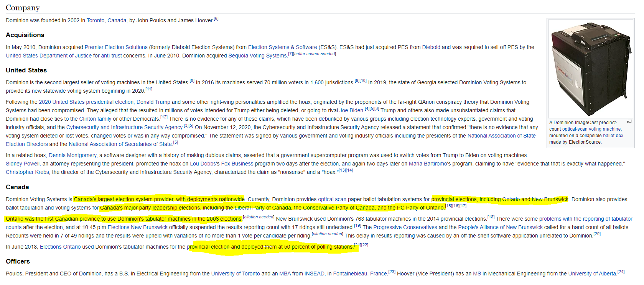Open 2020 United States presidential election link
The height and width of the screenshot is (285, 644).
coord(86,102)
